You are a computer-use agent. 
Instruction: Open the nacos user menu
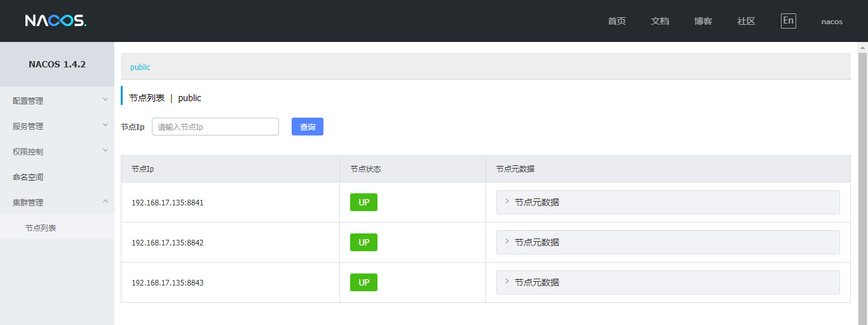pyautogui.click(x=832, y=22)
